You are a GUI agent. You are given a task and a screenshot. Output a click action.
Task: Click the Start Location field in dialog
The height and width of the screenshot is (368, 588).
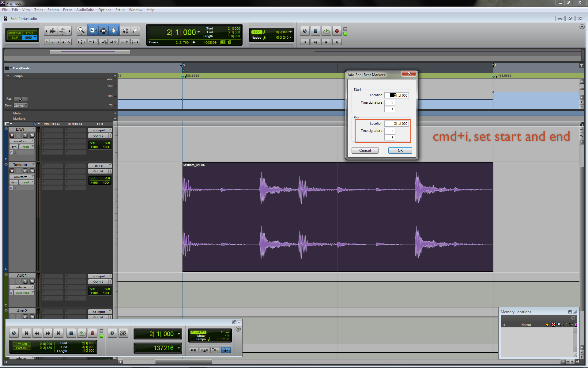pos(397,95)
